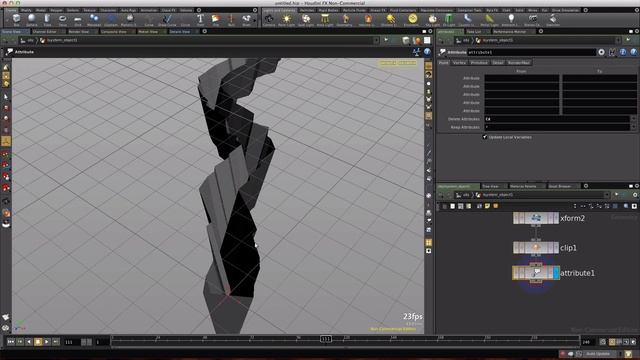
Task: Click timeline scrub bar
Action: click(345, 341)
